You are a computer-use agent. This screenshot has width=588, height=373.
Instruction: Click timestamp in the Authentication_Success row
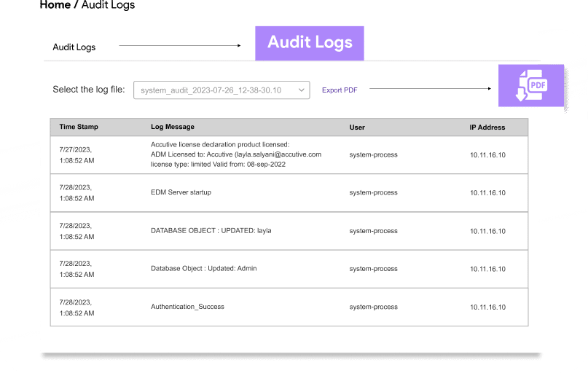pyautogui.click(x=77, y=307)
